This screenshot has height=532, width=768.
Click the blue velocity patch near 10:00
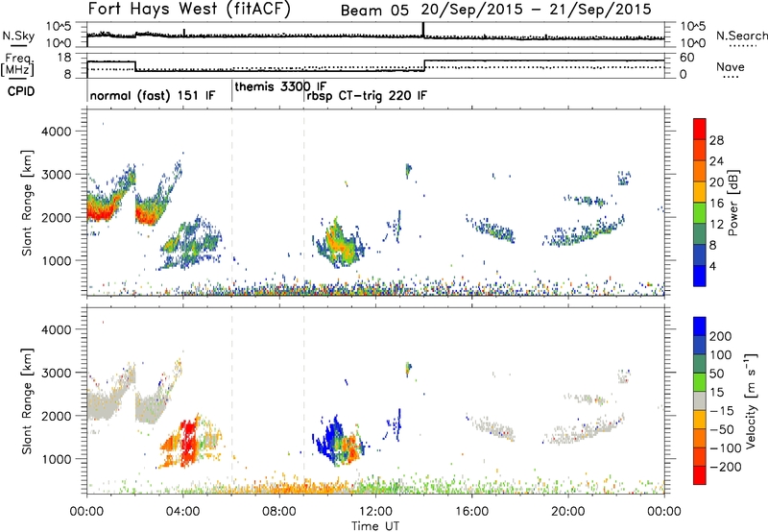click(332, 440)
